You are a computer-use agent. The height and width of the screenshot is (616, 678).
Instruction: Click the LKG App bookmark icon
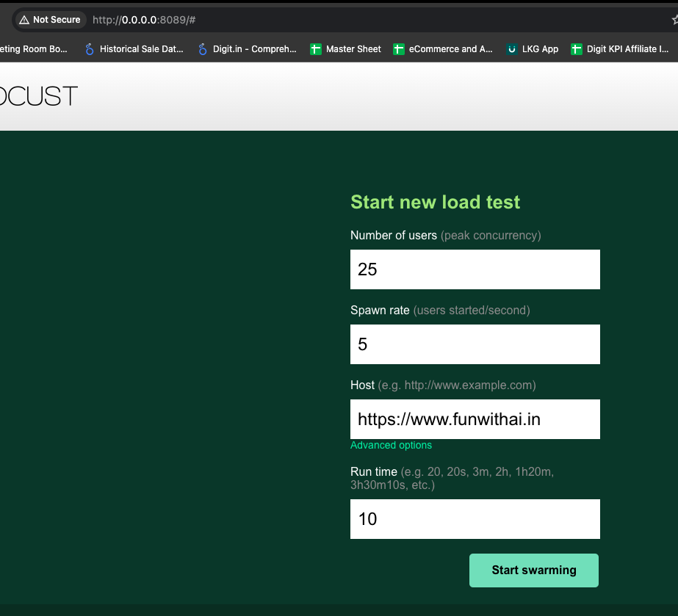tap(511, 49)
